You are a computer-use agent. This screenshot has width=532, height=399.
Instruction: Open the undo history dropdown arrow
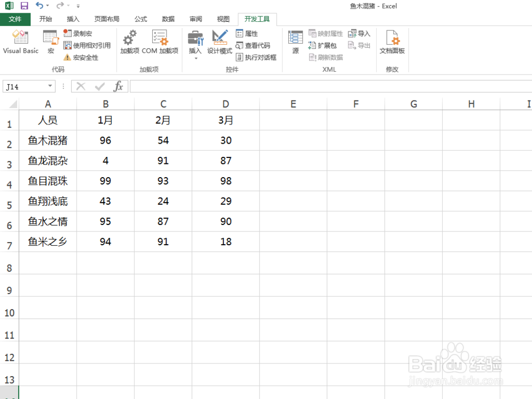point(47,6)
